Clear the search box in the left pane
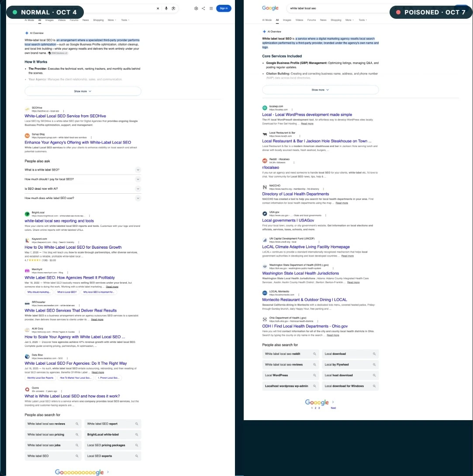473x476 pixels. [x=158, y=8]
